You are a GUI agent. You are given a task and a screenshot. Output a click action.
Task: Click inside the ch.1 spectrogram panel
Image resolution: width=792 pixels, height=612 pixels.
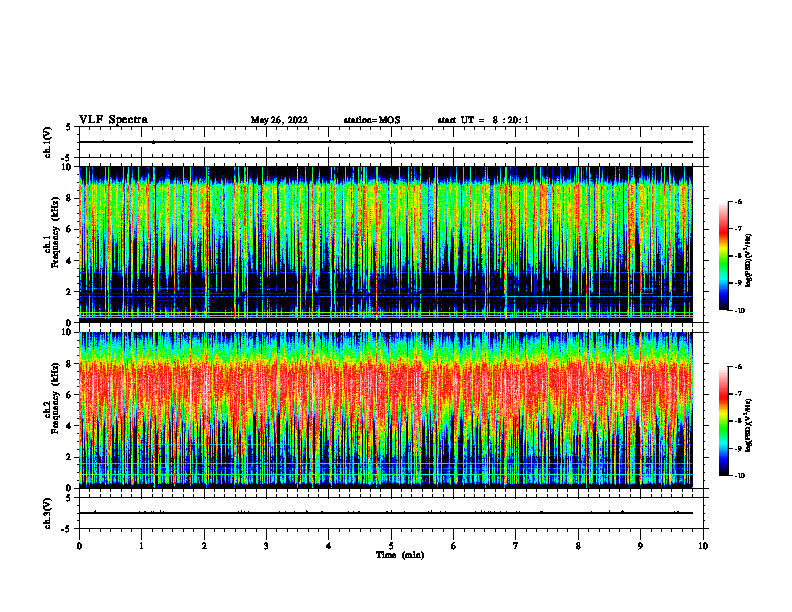[386, 244]
